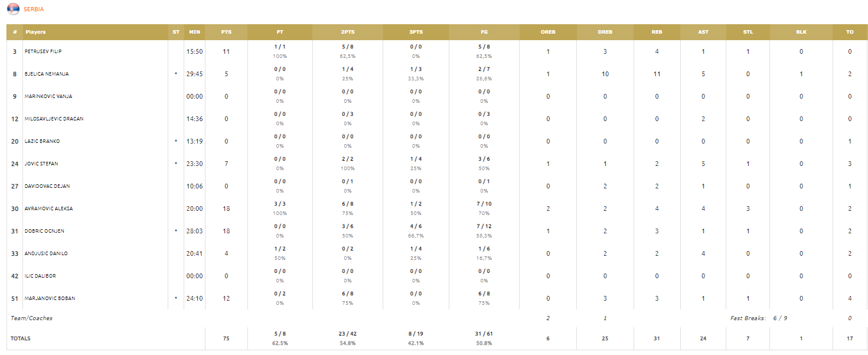
Task: Select the REB column header
Action: pos(657,32)
